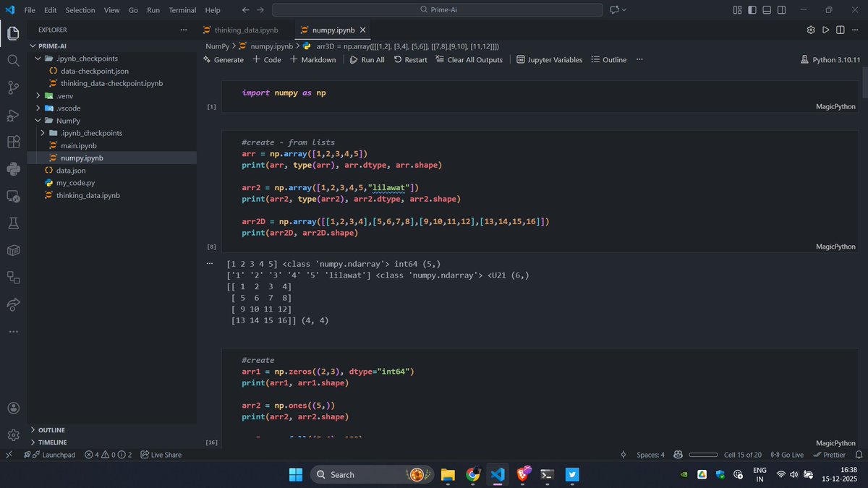Screen dimensions: 868x488
Task: Click Clear All Outputs
Action: click(469, 60)
